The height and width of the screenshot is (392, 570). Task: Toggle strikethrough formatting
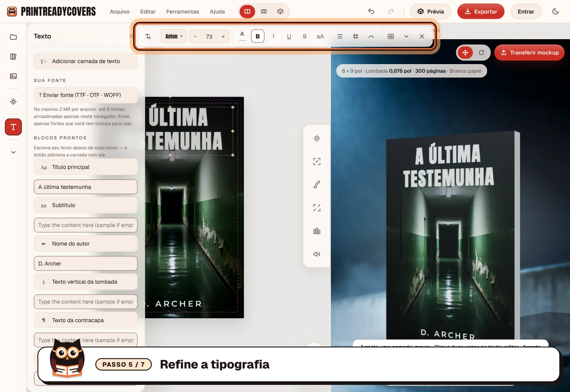coord(305,36)
